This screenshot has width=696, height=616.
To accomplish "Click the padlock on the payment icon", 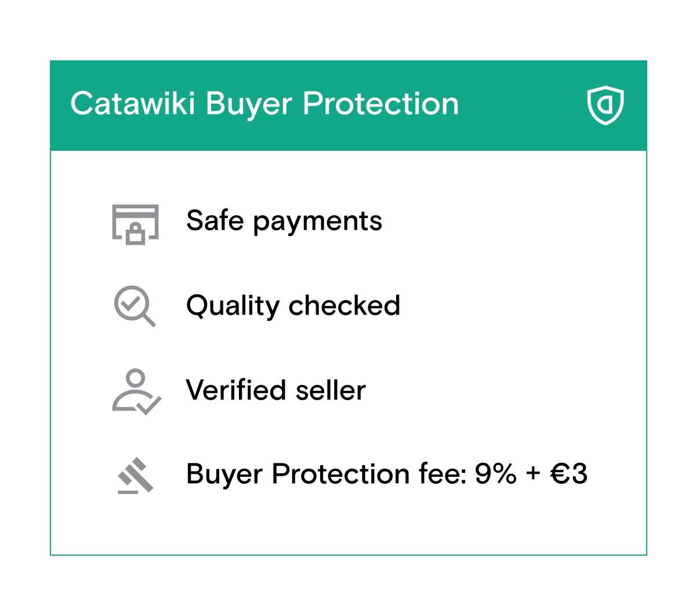I will coord(135,233).
